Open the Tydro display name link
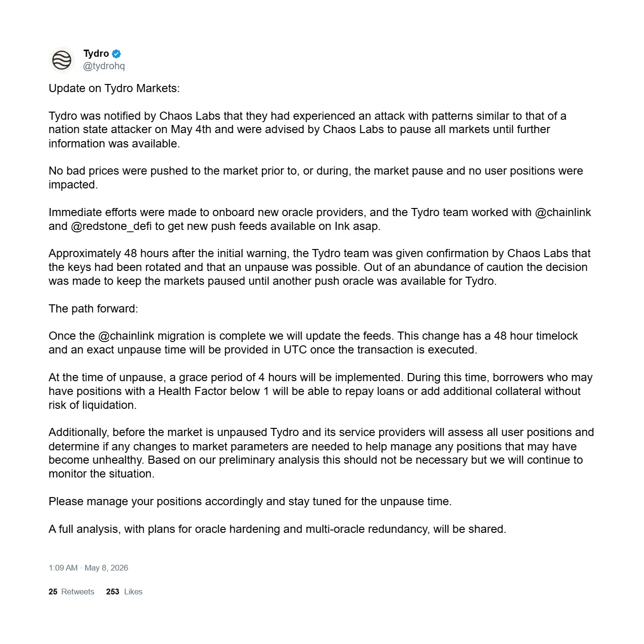This screenshot has height=644, width=644. [x=96, y=53]
